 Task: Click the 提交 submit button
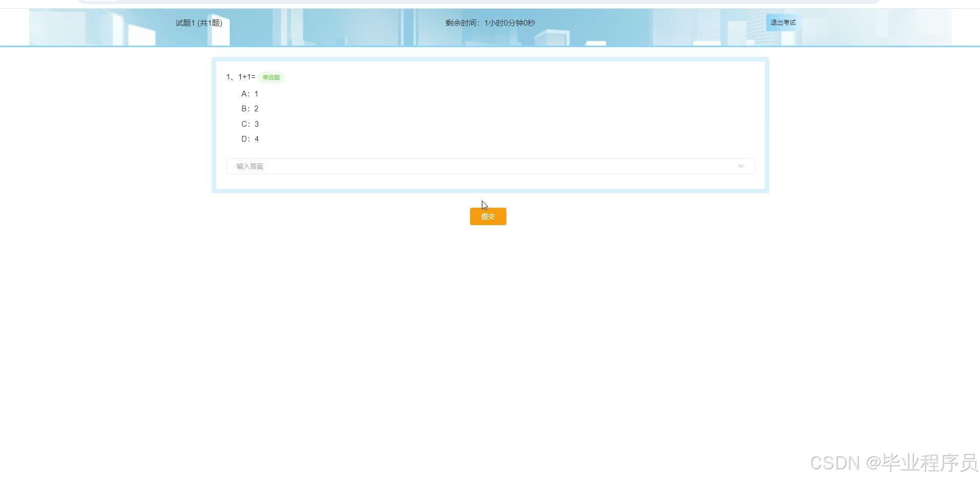[488, 216]
